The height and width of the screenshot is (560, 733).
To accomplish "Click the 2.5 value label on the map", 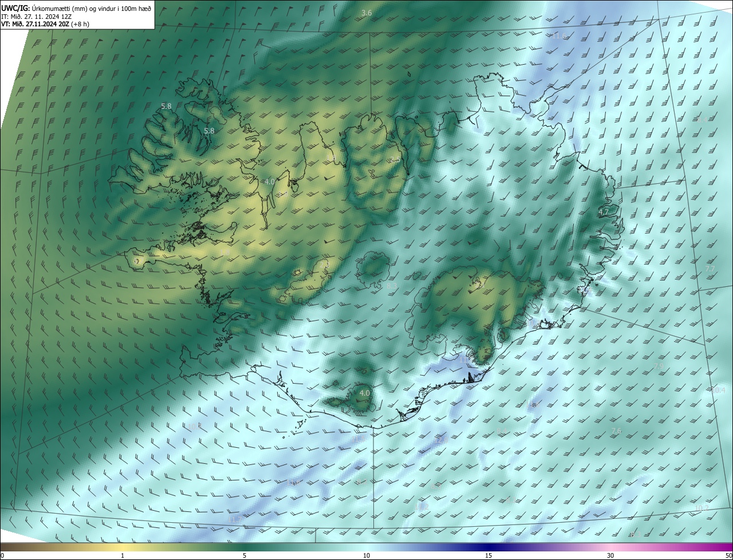I will pyautogui.click(x=395, y=159).
